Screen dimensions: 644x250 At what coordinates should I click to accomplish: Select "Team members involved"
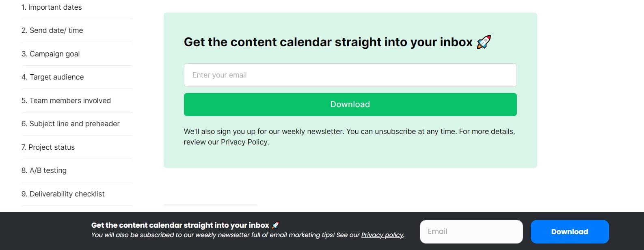pos(66,100)
